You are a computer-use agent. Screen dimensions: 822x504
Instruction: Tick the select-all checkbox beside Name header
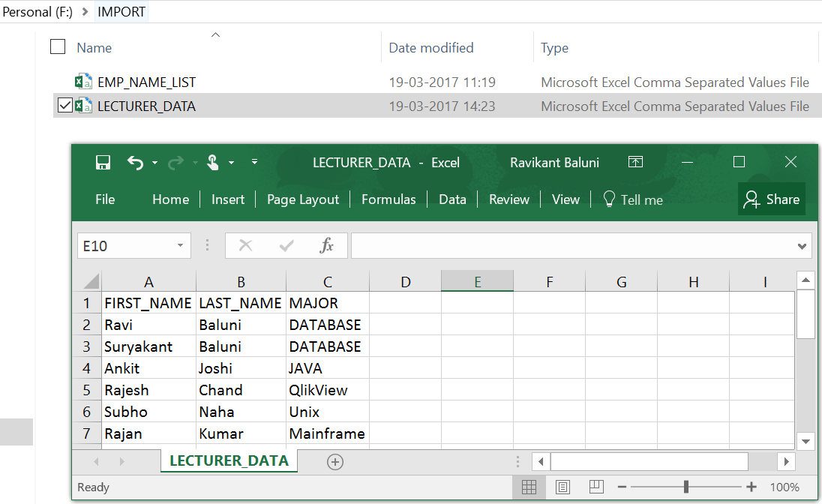(x=58, y=47)
